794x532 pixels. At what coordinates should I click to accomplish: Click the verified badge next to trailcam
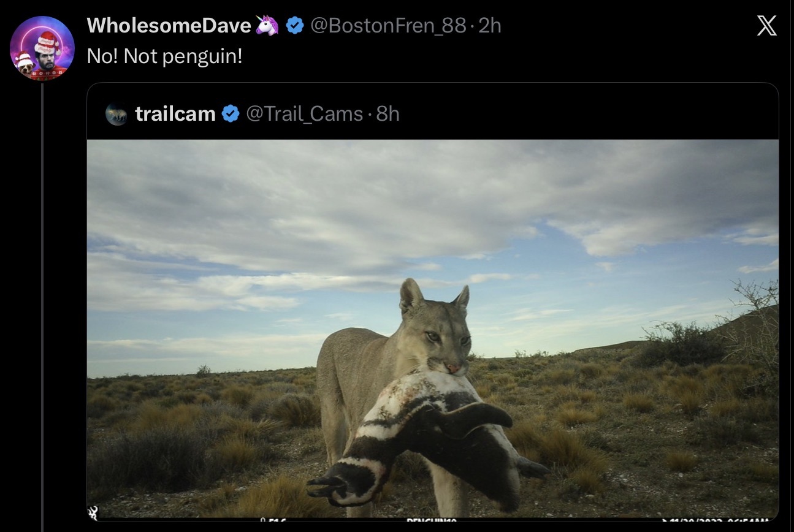point(231,114)
